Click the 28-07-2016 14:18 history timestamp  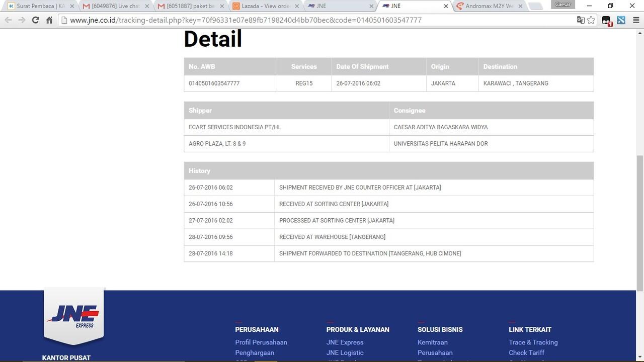point(211,253)
